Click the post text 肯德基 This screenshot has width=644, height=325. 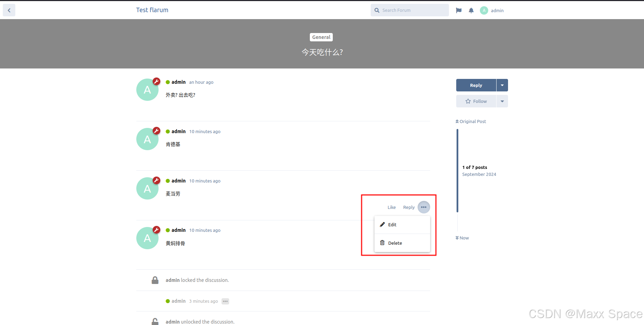[173, 144]
